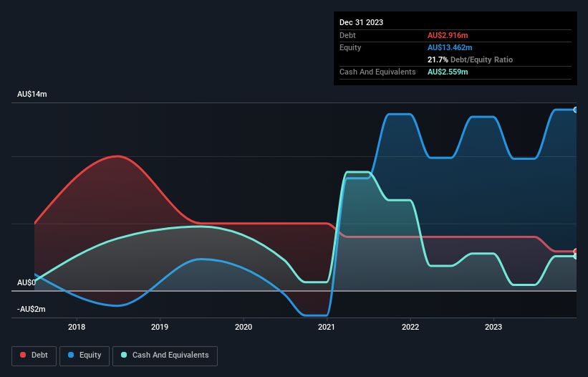This screenshot has width=588, height=377.
Task: Toggle the Equity series legend button
Action: 85,355
